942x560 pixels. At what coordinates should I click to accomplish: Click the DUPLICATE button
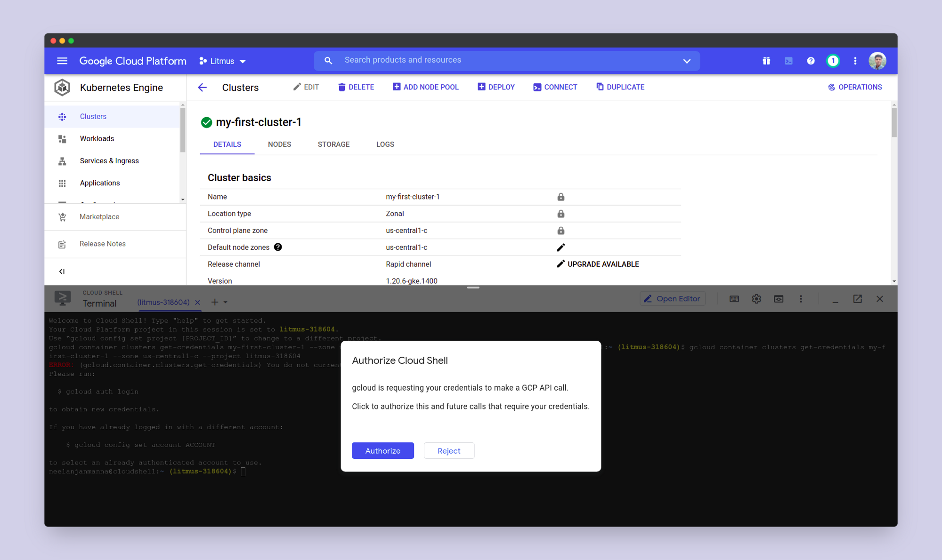(x=620, y=87)
